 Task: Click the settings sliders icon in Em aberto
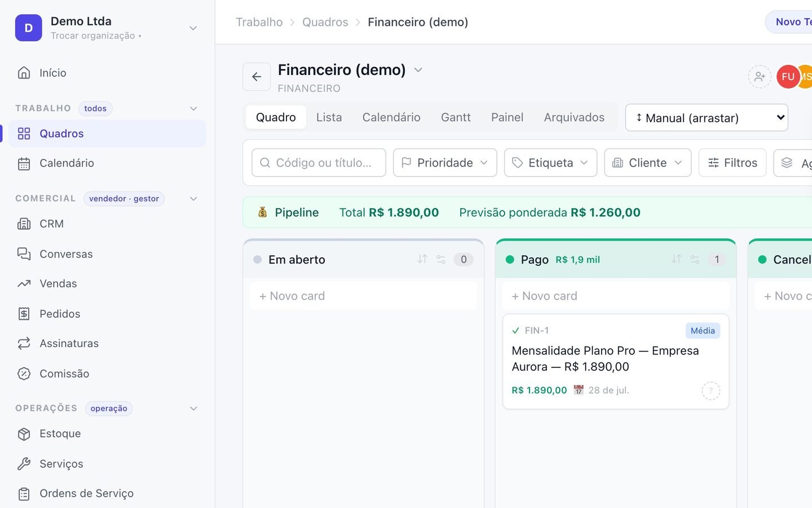coord(441,260)
